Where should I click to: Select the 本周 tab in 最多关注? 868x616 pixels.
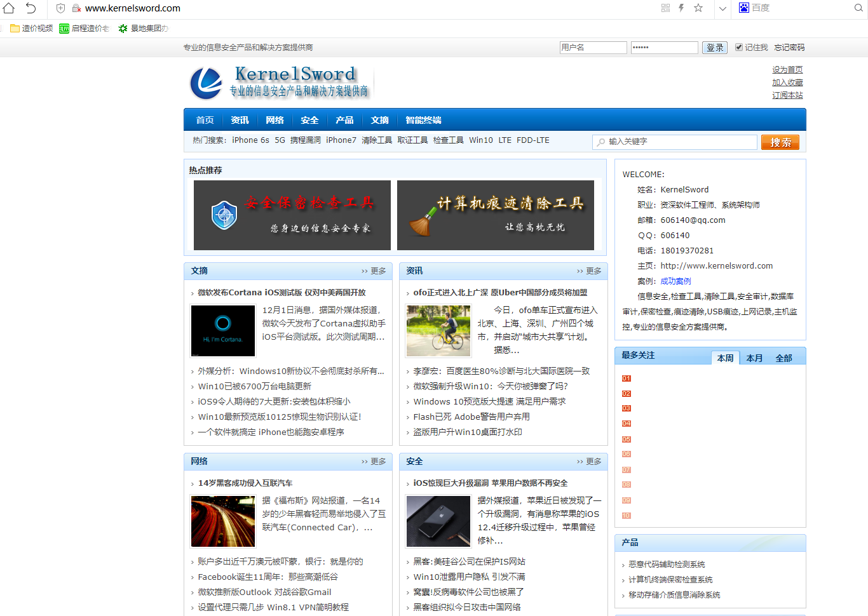[726, 358]
